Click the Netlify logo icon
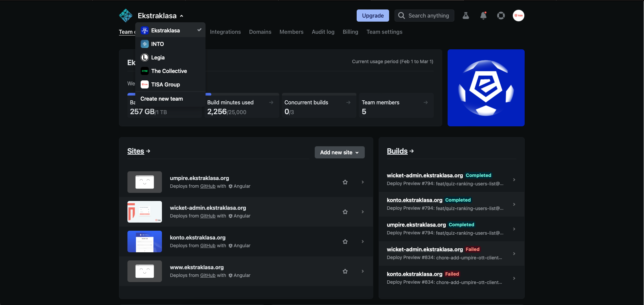The width and height of the screenshot is (644, 305). [x=126, y=16]
